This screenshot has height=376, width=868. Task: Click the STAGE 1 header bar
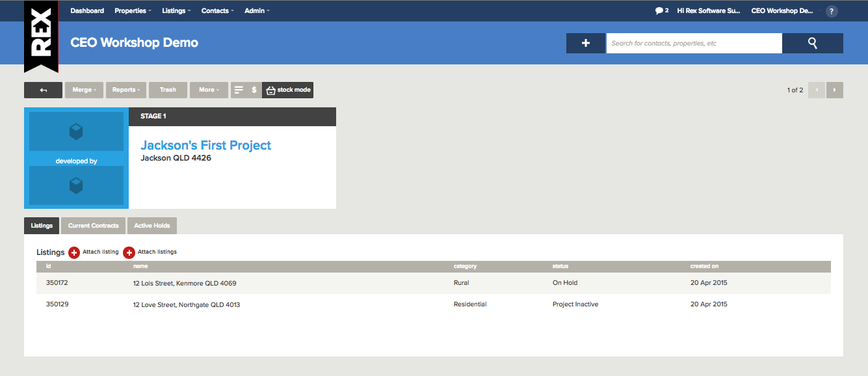tap(232, 116)
